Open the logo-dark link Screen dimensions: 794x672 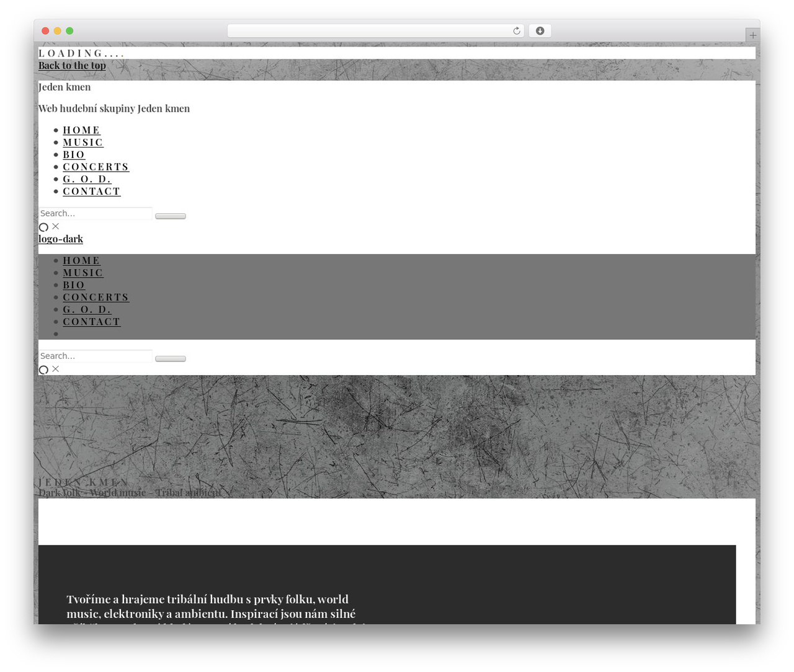point(61,239)
